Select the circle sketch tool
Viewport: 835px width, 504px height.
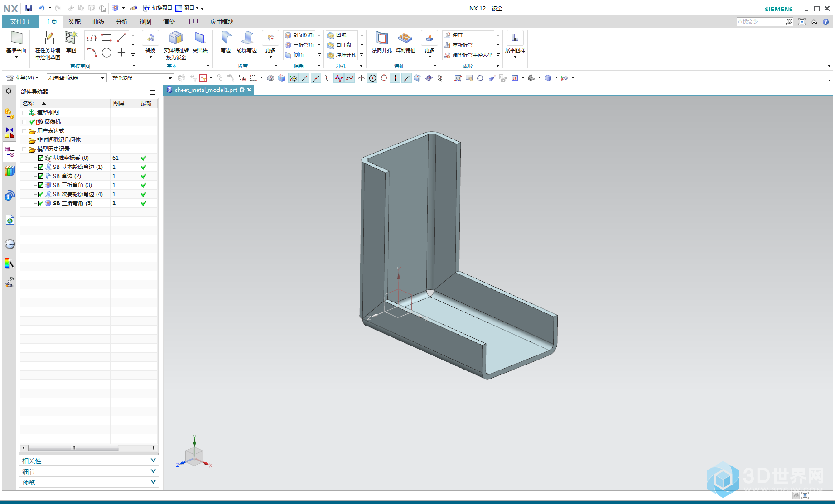[106, 53]
